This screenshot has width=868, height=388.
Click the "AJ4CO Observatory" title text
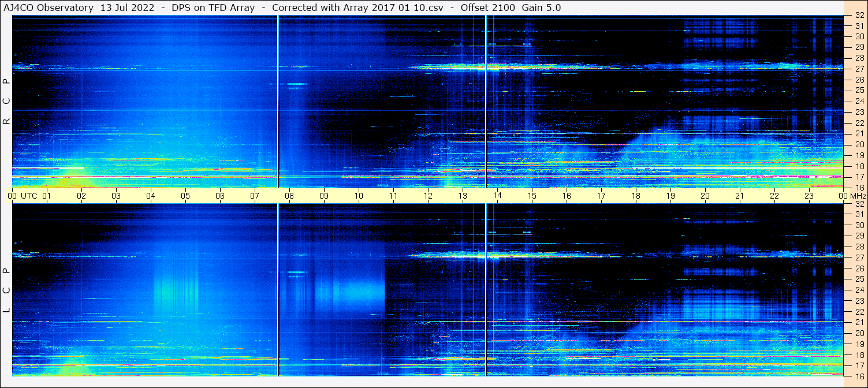point(49,8)
